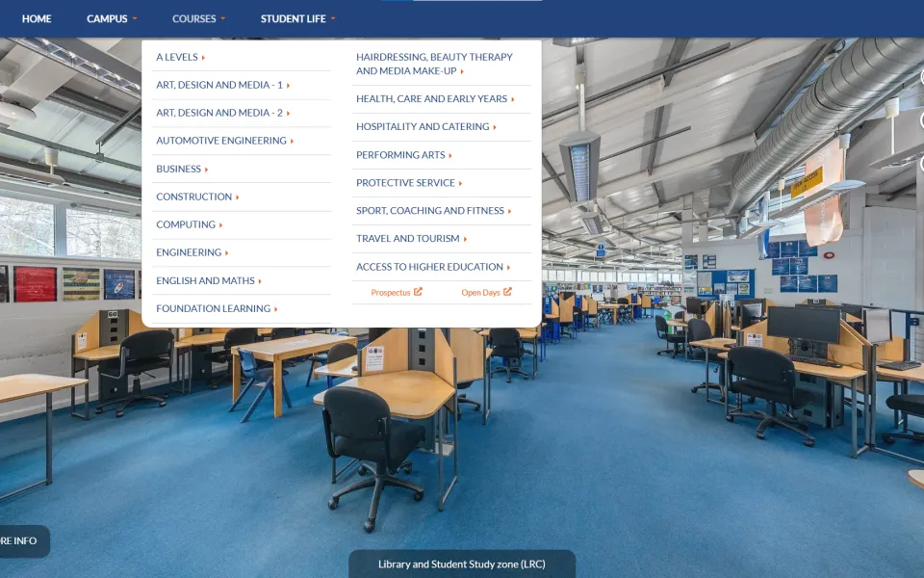This screenshot has width=924, height=578.
Task: Go to ENGLISH AND MATHS courses
Action: point(209,280)
